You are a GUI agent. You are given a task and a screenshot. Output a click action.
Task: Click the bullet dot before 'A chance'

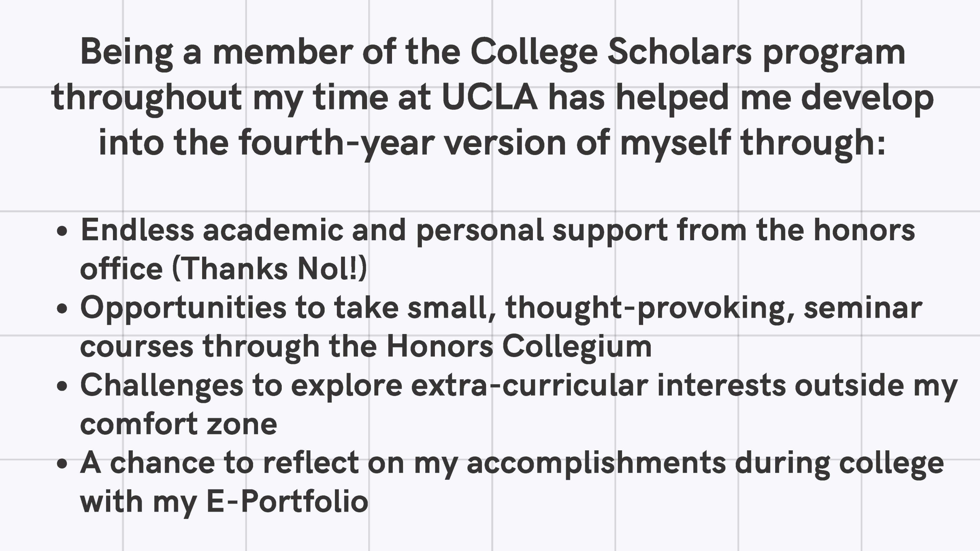62,463
